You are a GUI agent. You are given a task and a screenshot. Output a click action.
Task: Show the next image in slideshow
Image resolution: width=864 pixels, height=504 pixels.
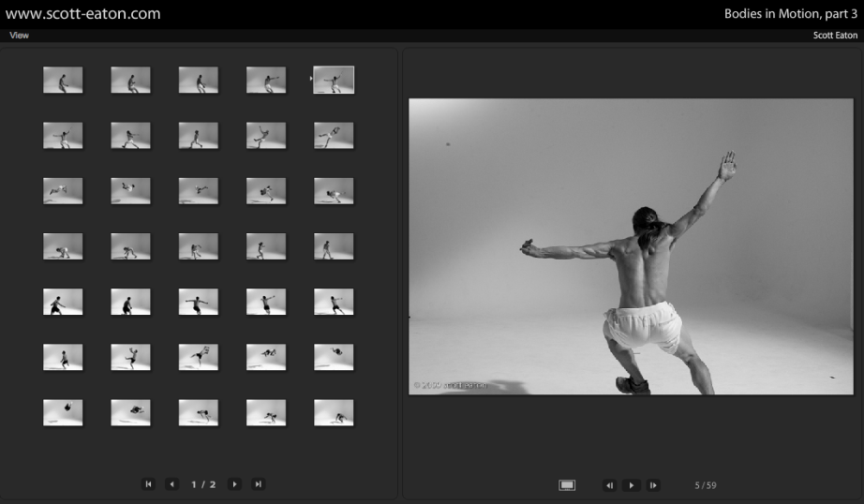[x=654, y=485]
